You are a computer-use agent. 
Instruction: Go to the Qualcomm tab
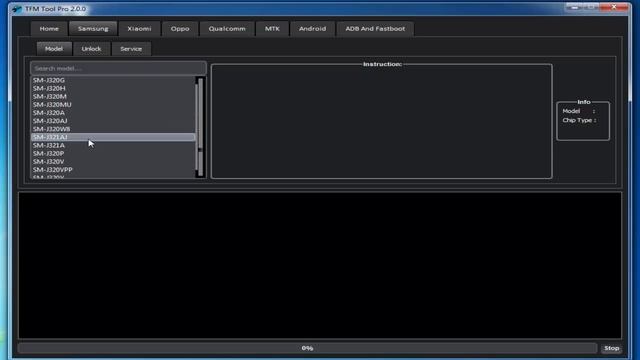pos(227,29)
